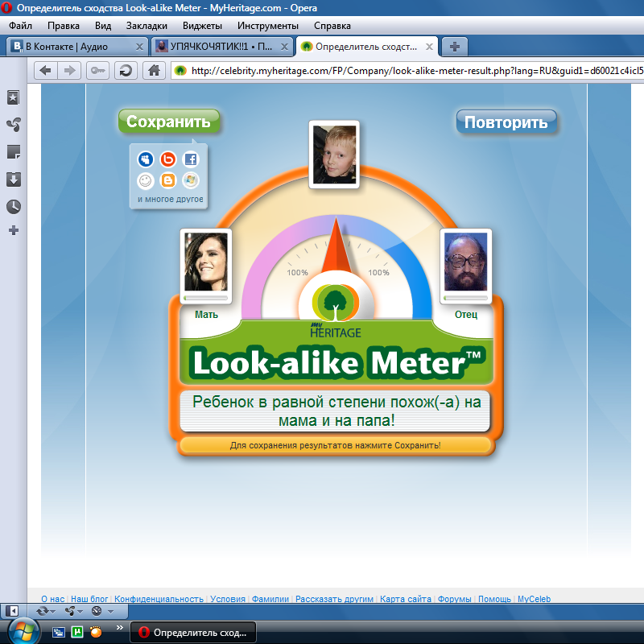The width and height of the screenshot is (644, 644).
Task: Click the Opera Unite status icon
Action: coord(70,611)
